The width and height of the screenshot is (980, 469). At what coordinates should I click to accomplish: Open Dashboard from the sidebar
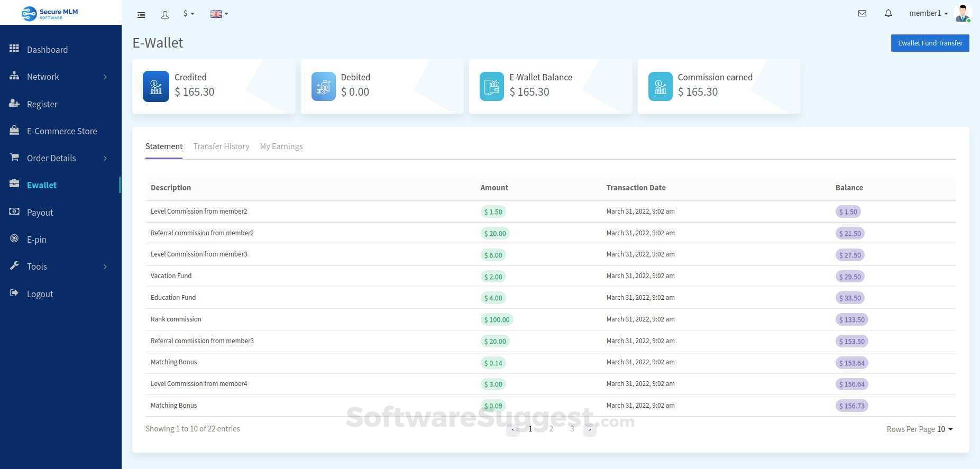pos(47,50)
